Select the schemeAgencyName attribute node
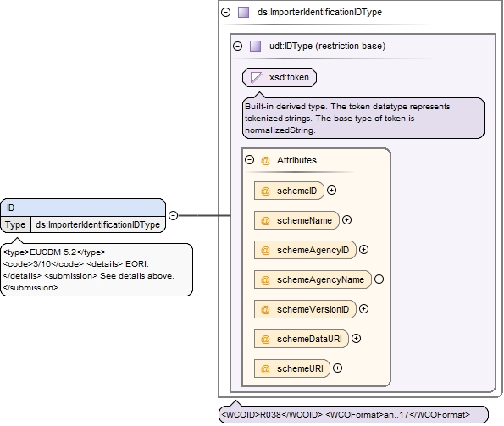This screenshot has width=504, height=426. 313,279
